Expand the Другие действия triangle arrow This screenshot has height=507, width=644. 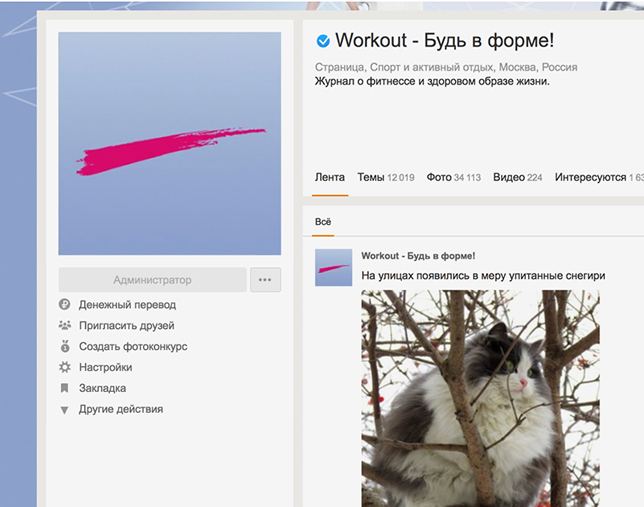click(x=64, y=410)
